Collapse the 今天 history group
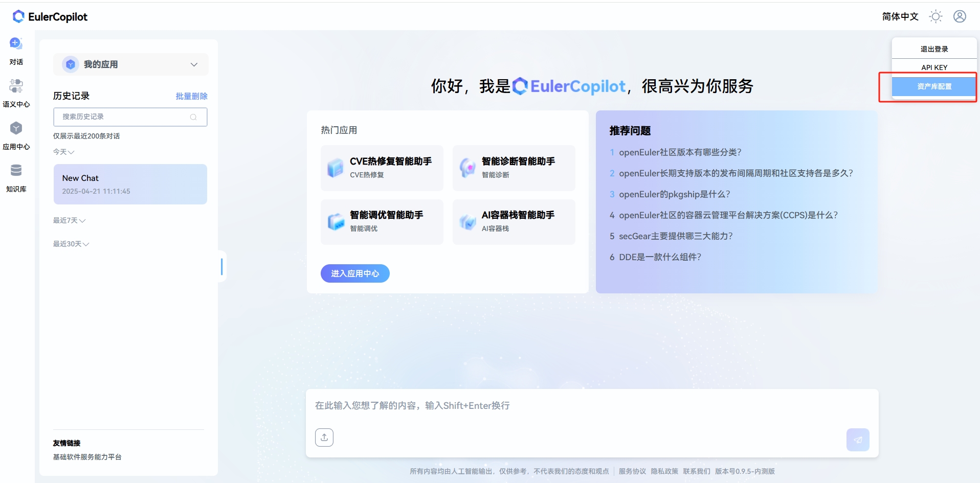980x483 pixels. 64,152
